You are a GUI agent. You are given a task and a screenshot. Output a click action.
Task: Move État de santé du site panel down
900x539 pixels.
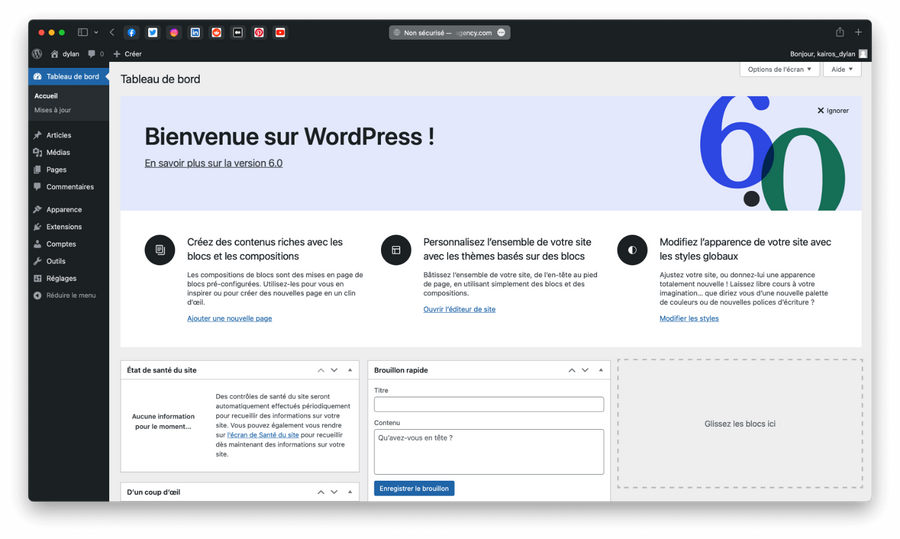(334, 370)
